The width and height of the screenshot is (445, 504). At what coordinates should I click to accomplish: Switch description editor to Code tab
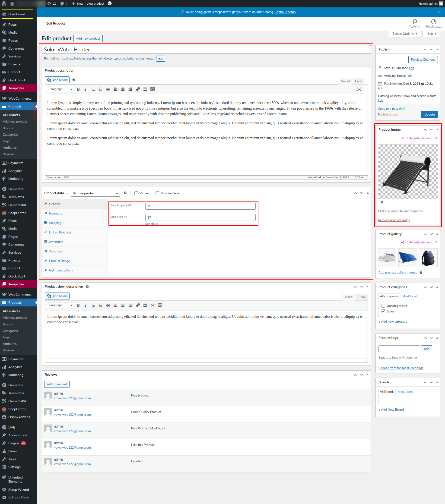point(358,81)
